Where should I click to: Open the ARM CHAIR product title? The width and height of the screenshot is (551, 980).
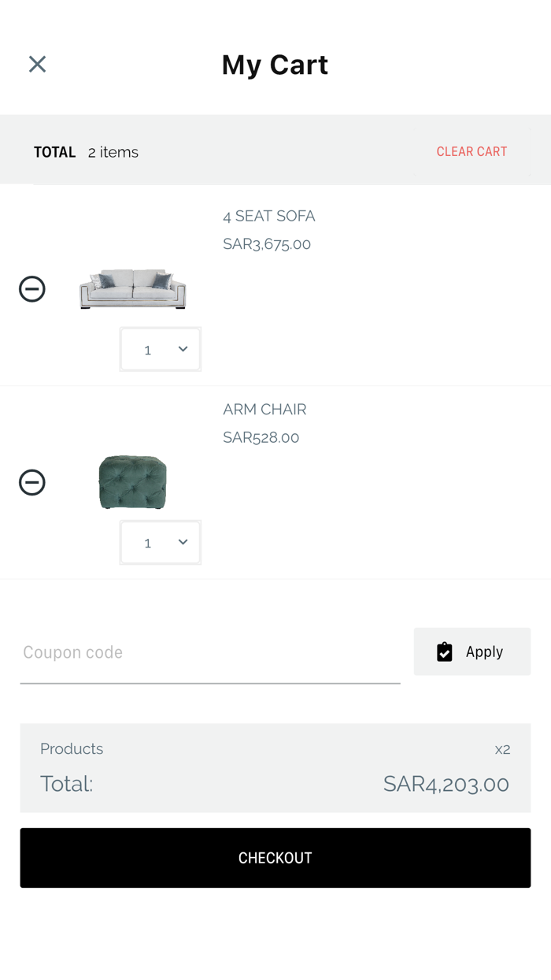(264, 409)
